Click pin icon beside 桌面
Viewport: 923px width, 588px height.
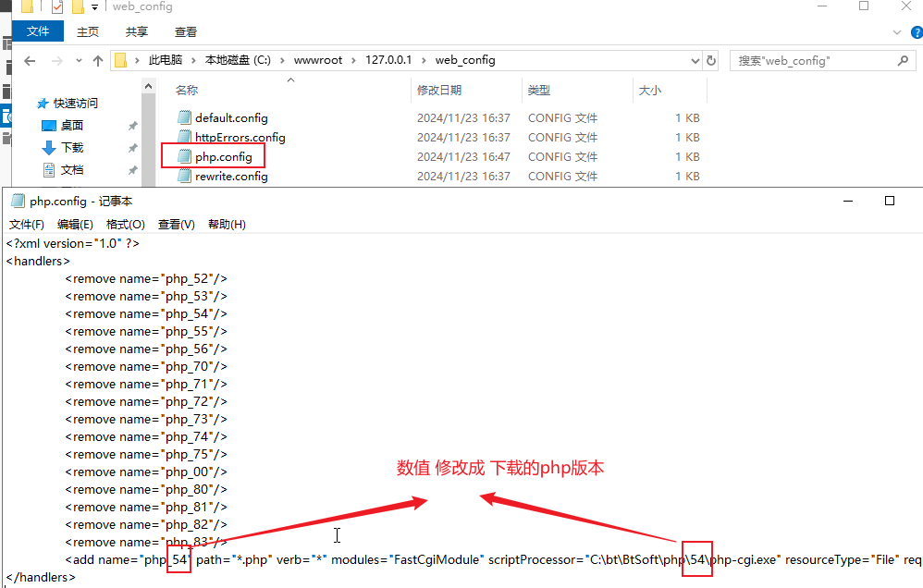[x=133, y=126]
